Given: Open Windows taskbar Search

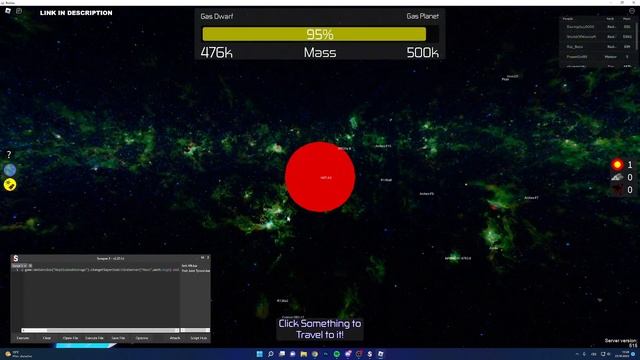Looking at the screenshot, I should [x=271, y=354].
